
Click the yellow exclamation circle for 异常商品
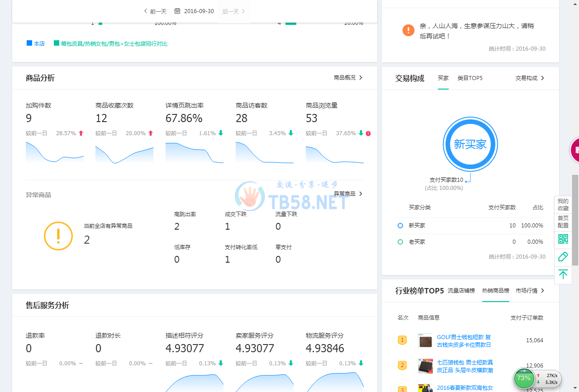click(58, 236)
